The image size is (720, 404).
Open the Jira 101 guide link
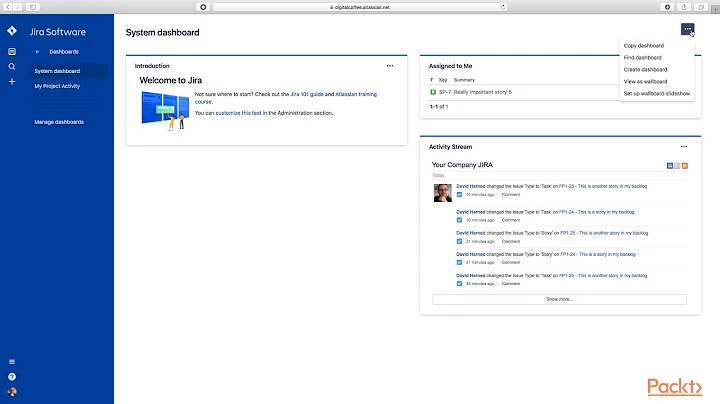click(307, 94)
